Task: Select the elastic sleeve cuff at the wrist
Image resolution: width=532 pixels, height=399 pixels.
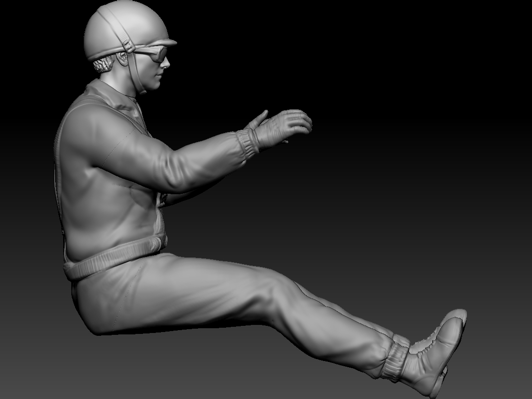Action: coord(247,143)
